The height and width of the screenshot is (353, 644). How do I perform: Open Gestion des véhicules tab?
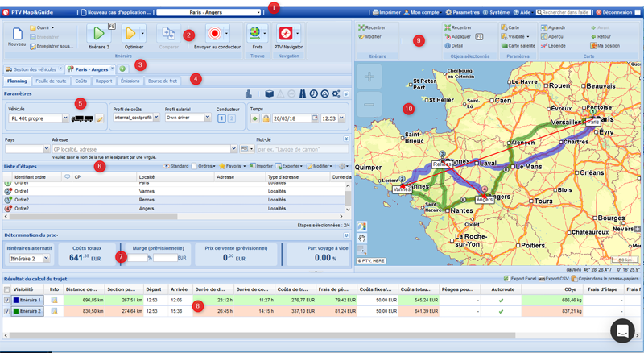[x=33, y=69]
